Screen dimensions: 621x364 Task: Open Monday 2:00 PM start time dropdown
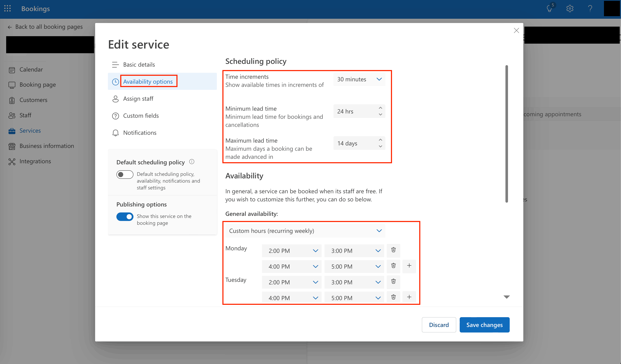292,251
